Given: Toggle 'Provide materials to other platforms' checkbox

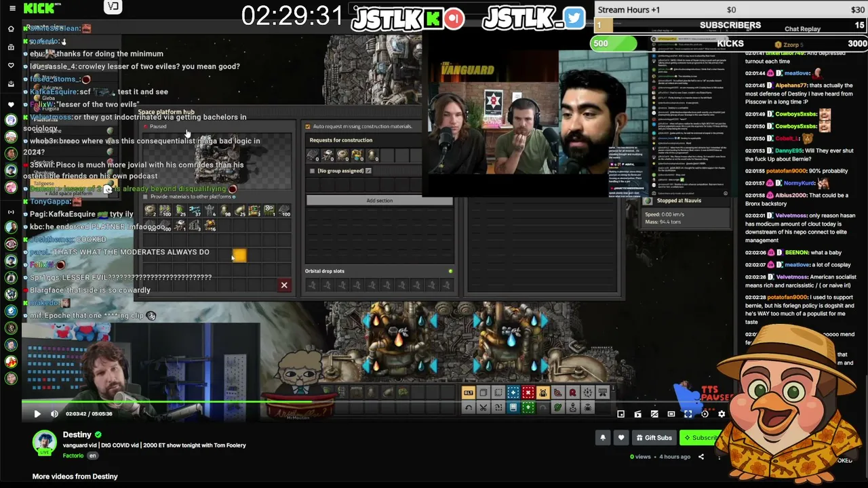Looking at the screenshot, I should (145, 197).
